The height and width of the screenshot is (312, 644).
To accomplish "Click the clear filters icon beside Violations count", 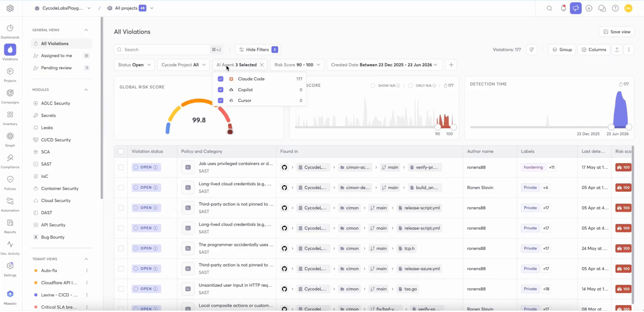I will 532,49.
